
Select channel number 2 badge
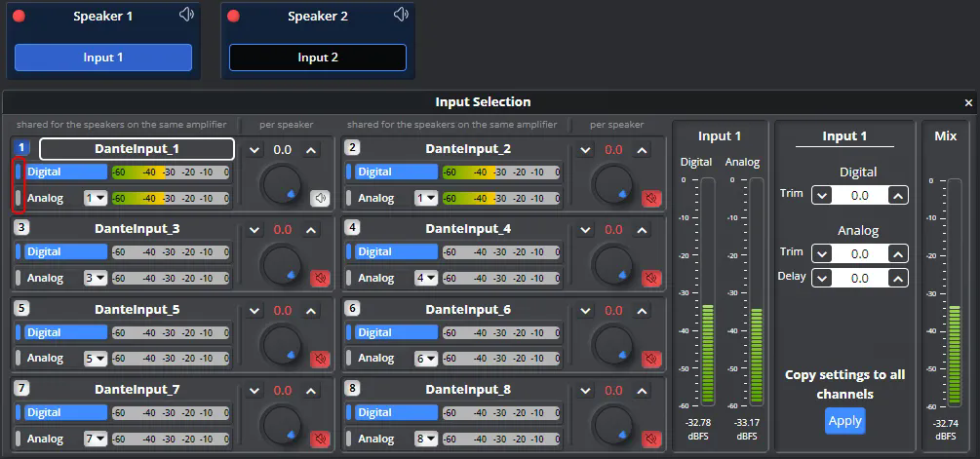pyautogui.click(x=352, y=148)
